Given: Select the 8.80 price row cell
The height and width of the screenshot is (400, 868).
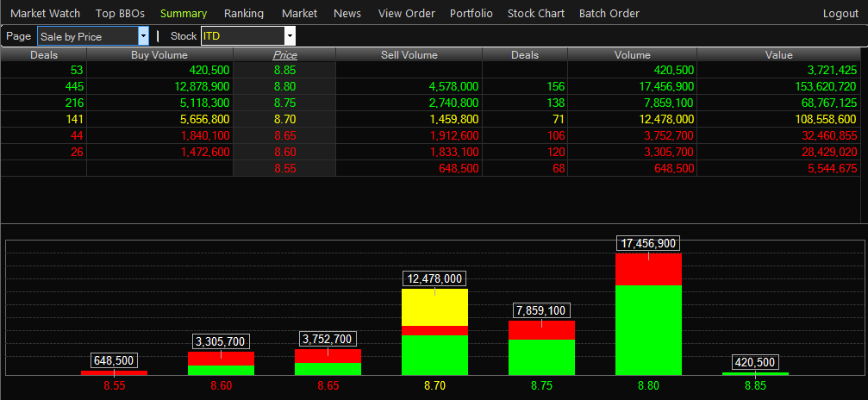Looking at the screenshot, I should (x=284, y=87).
